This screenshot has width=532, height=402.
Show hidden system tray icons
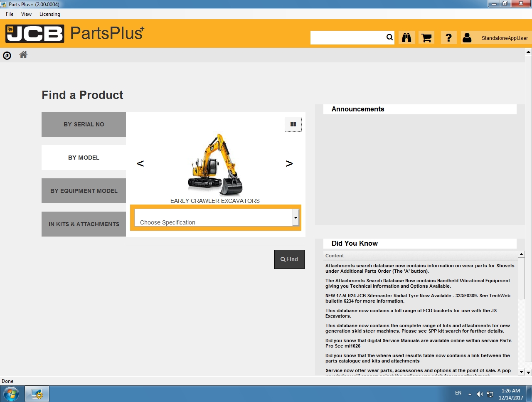(x=470, y=394)
